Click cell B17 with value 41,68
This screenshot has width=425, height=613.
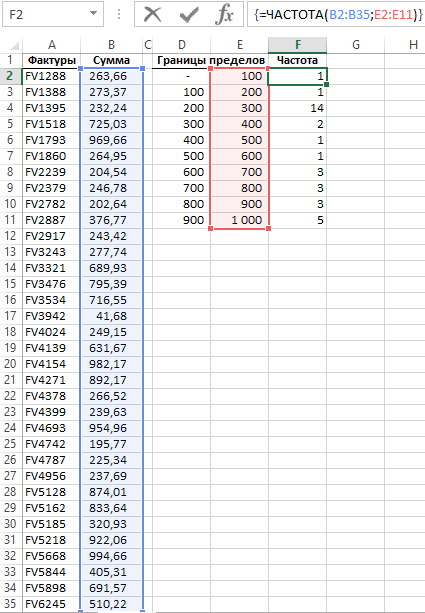tap(111, 316)
